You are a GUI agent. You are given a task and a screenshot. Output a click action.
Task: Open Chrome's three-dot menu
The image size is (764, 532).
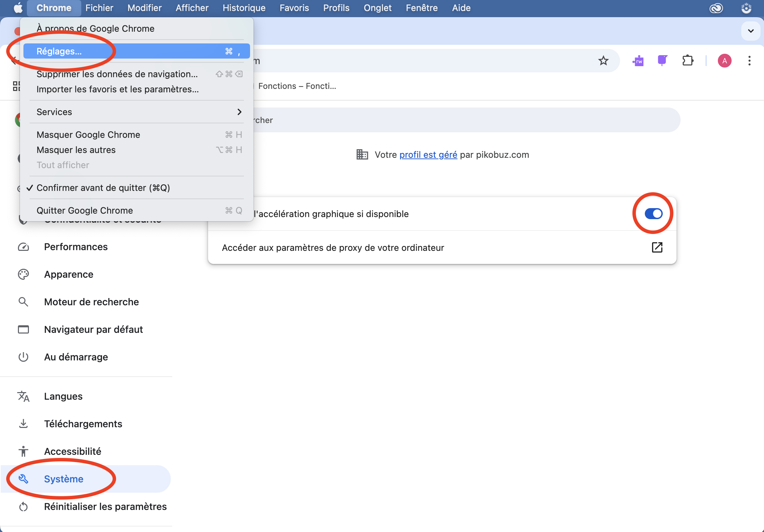tap(749, 61)
